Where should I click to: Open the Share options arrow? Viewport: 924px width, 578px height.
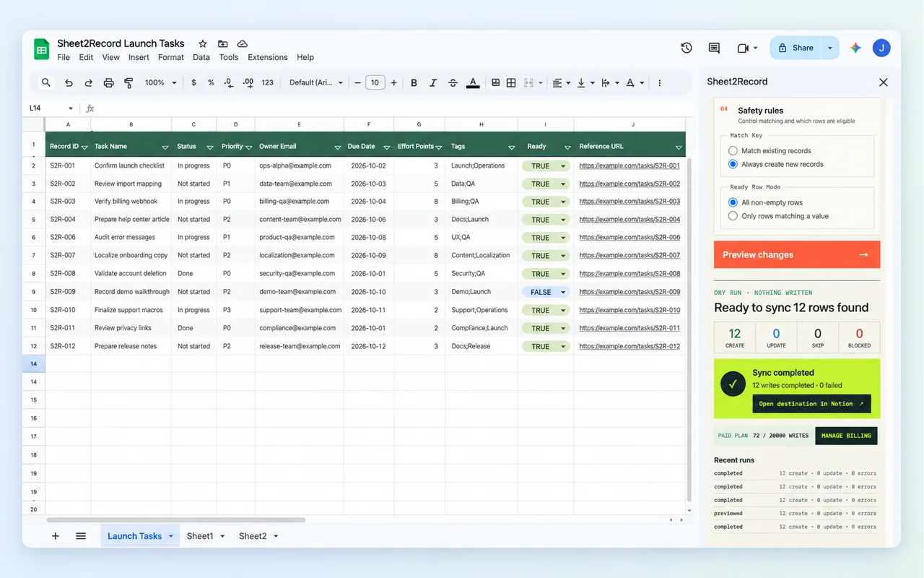[830, 48]
